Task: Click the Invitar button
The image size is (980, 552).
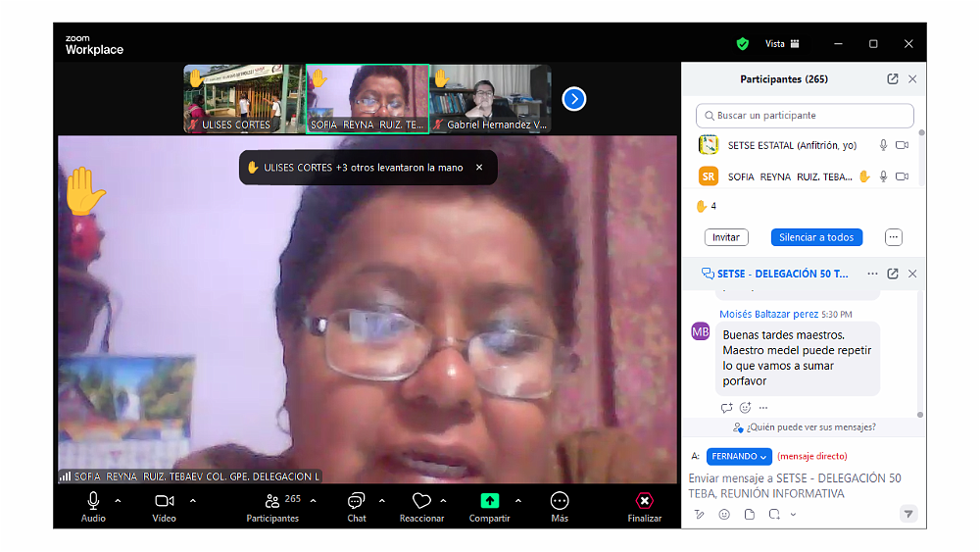Action: point(726,237)
